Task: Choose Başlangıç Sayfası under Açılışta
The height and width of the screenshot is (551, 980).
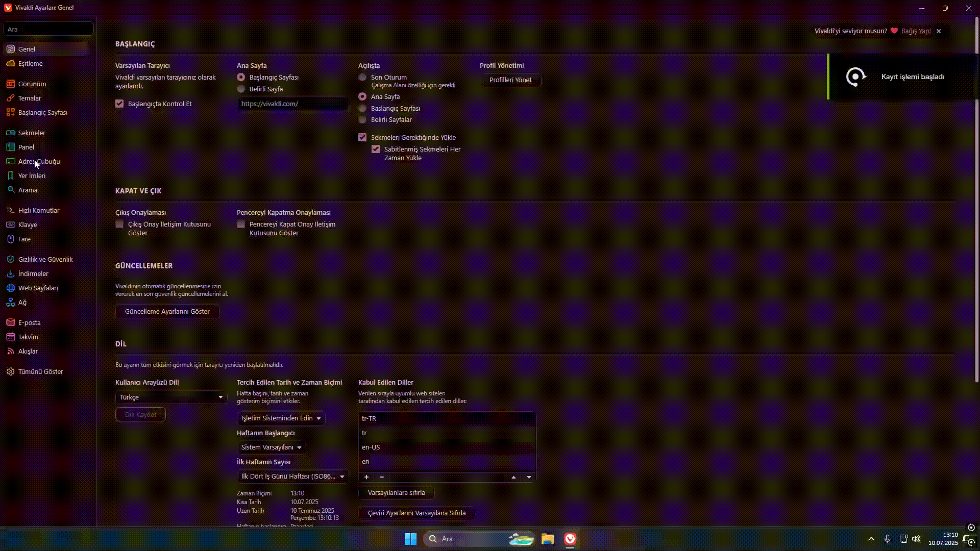Action: pyautogui.click(x=362, y=109)
